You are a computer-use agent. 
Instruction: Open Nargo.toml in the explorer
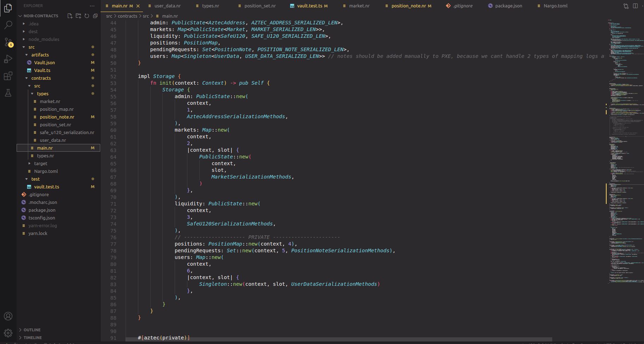[x=46, y=171]
